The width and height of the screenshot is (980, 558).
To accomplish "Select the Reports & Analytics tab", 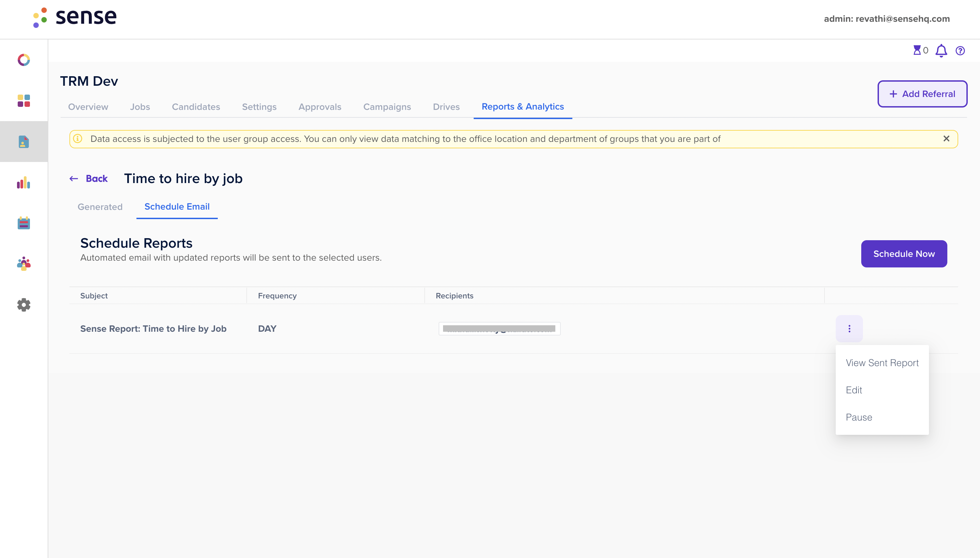I will [x=523, y=106].
